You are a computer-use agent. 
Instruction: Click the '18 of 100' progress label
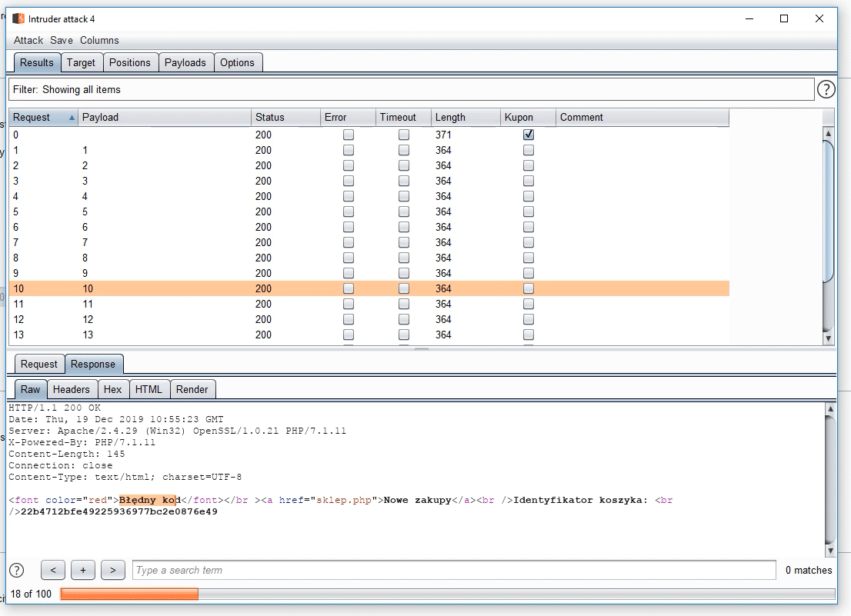(31, 594)
